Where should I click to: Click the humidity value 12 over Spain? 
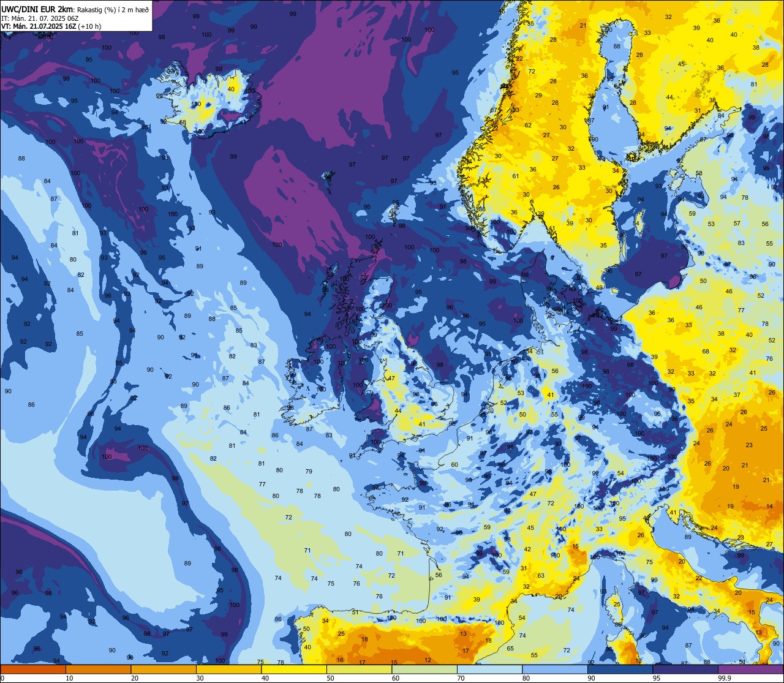428,660
